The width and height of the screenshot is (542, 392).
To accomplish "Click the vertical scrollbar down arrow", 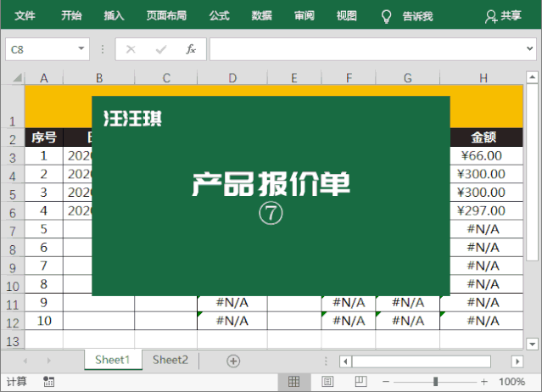I will pos(533,344).
